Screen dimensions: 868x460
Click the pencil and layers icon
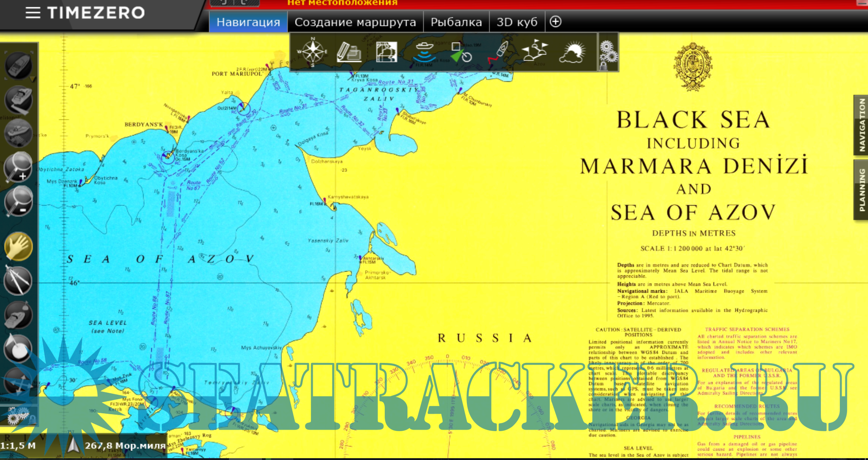349,52
